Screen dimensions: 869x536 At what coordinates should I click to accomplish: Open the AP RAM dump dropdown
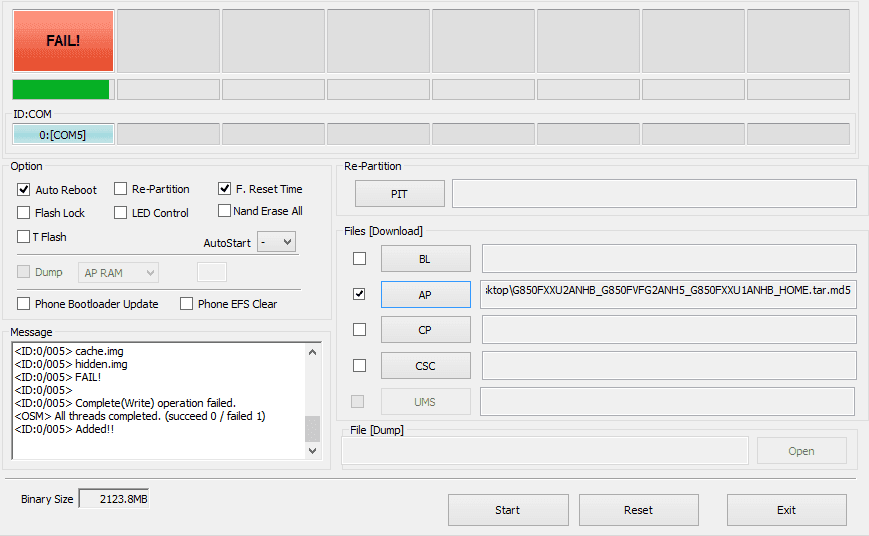[119, 273]
